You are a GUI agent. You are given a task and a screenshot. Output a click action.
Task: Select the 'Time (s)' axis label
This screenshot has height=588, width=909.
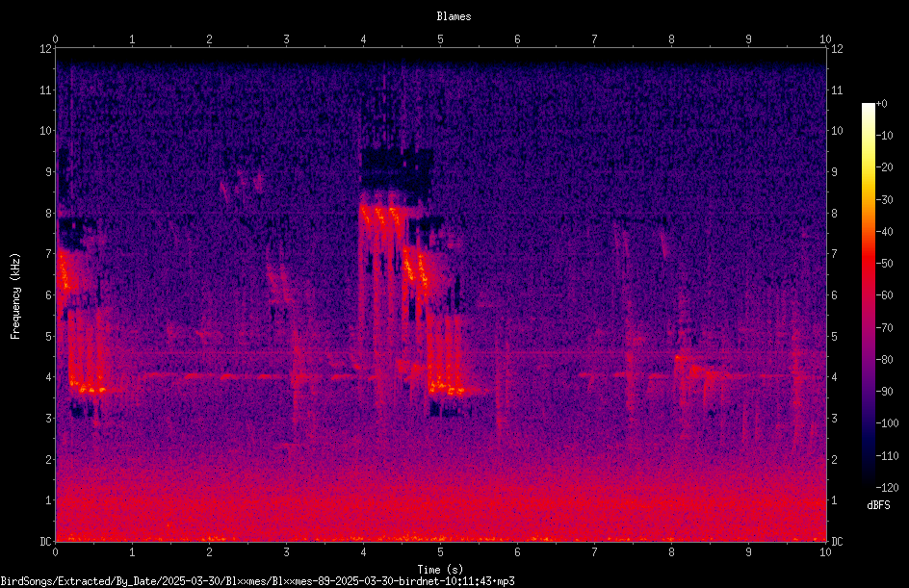(x=441, y=570)
